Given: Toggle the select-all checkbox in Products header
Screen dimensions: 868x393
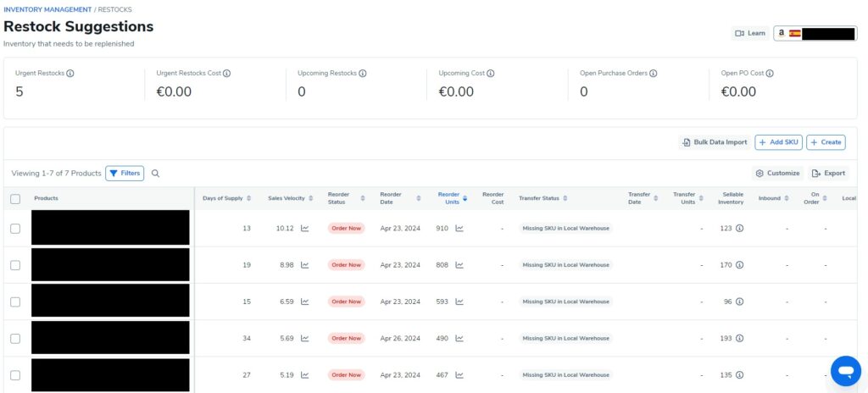Looking at the screenshot, I should tap(15, 199).
